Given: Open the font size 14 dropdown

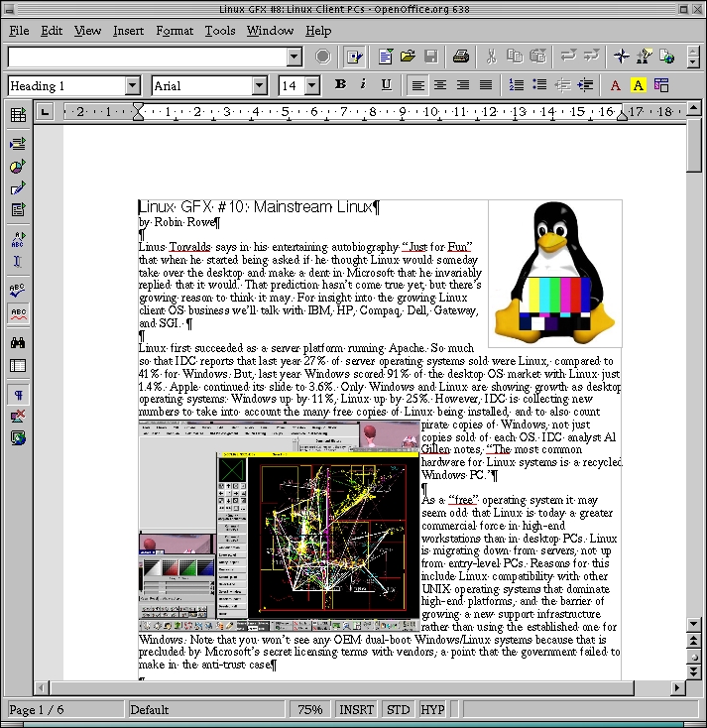Looking at the screenshot, I should tap(311, 86).
